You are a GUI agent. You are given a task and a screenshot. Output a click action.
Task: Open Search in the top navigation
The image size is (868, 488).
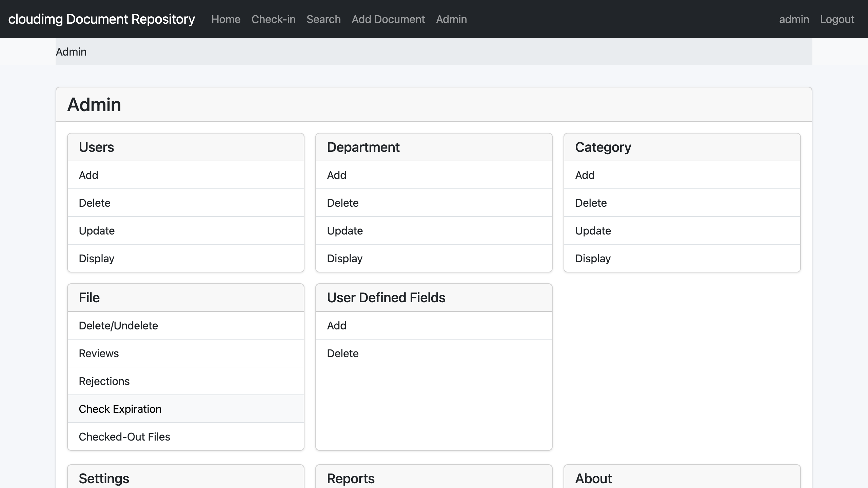click(x=323, y=19)
